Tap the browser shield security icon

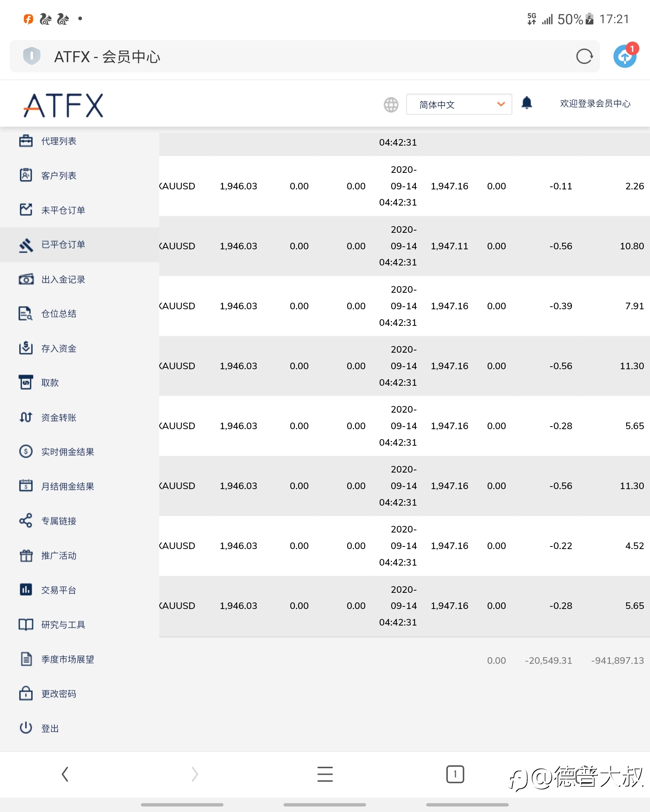pyautogui.click(x=32, y=56)
